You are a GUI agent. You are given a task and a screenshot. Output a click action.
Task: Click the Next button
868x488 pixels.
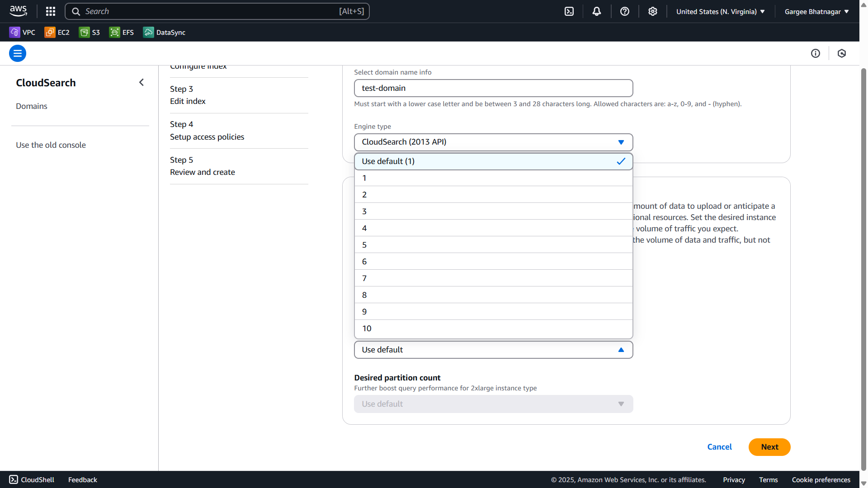(x=769, y=447)
